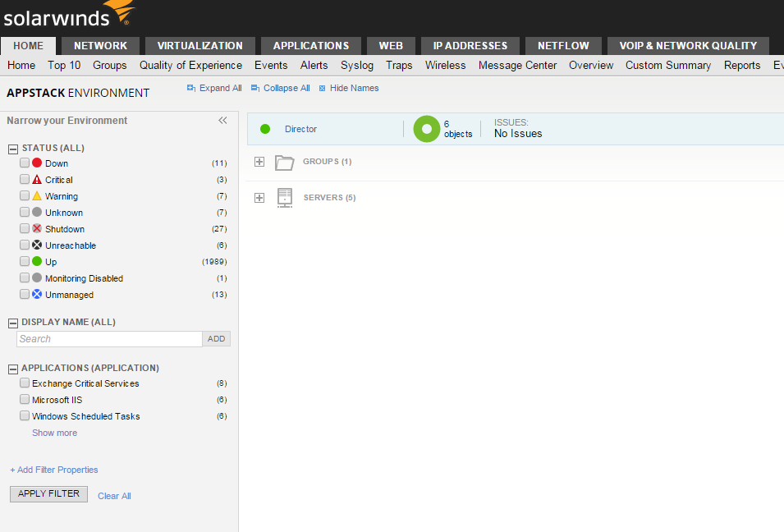Click the yellow Warning status icon
This screenshot has width=784, height=532.
click(37, 196)
